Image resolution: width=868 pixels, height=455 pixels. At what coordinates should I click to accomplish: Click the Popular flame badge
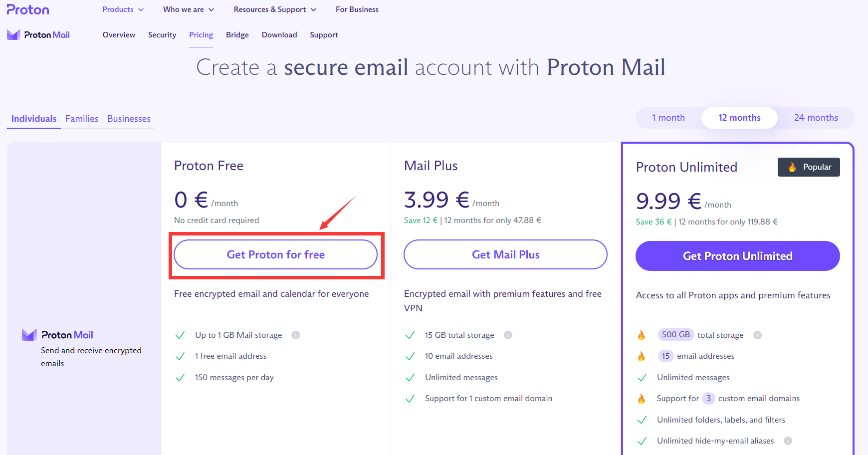click(808, 167)
